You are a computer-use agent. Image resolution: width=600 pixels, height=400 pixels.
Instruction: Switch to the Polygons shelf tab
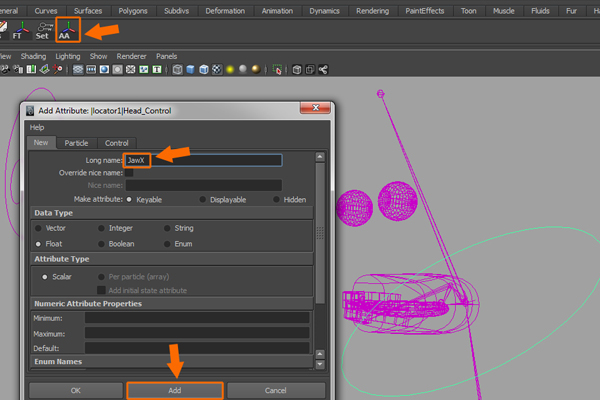133,11
